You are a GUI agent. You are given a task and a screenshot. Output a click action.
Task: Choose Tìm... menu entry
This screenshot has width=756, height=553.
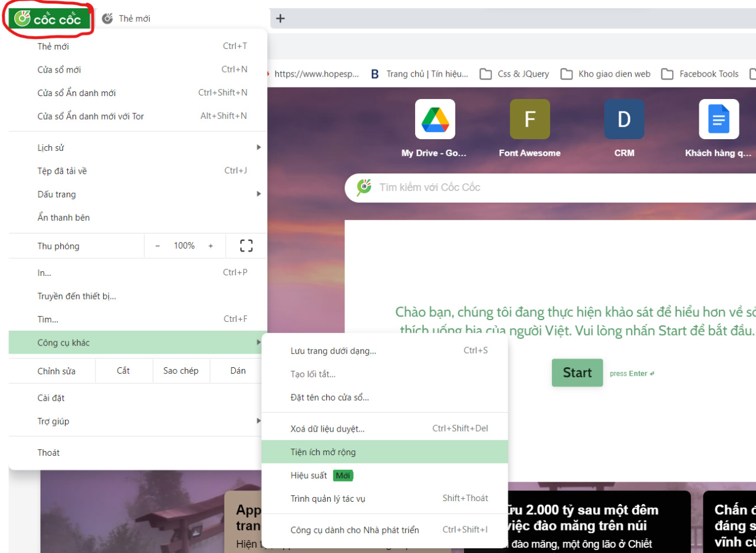click(138, 320)
